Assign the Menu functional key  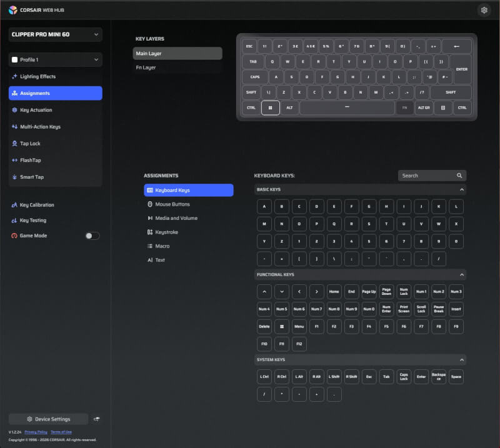(299, 327)
